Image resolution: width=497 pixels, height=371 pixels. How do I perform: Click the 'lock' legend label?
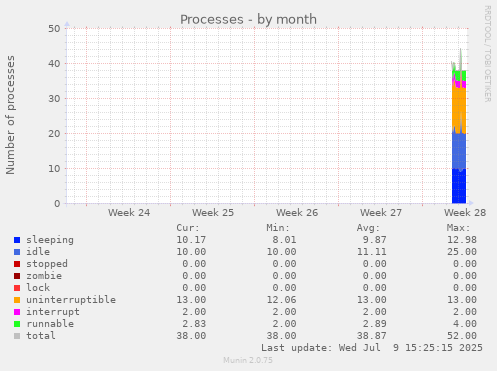click(x=38, y=288)
